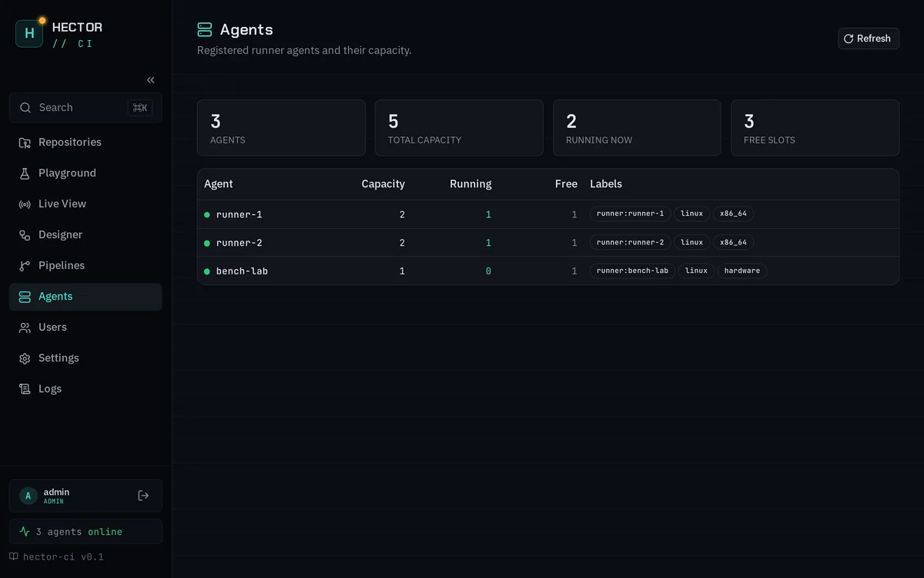
Task: Open the Playground page
Action: click(85, 173)
